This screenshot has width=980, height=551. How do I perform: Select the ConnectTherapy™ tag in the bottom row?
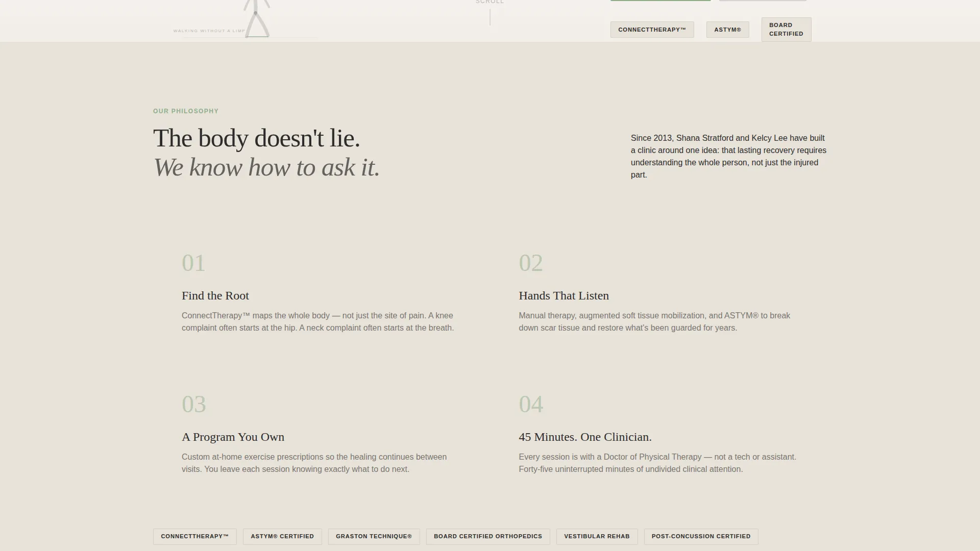[x=195, y=536]
